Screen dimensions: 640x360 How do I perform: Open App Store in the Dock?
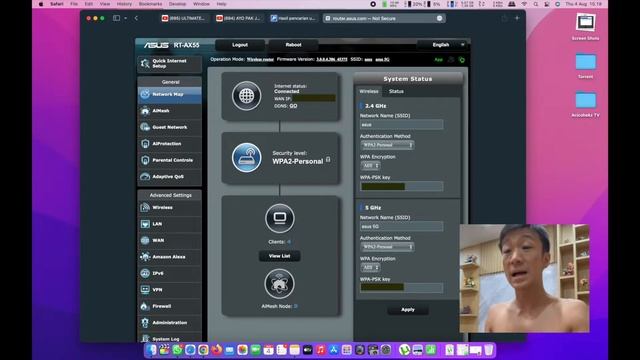[333, 350]
